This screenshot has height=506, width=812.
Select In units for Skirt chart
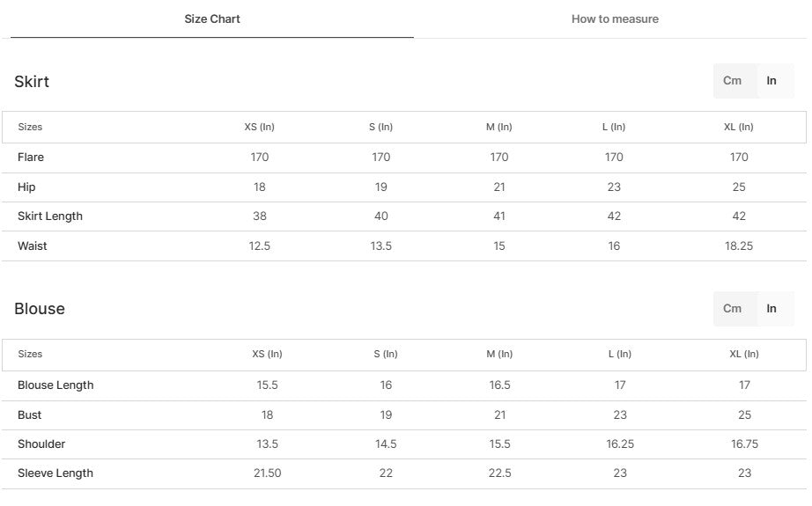click(x=771, y=81)
